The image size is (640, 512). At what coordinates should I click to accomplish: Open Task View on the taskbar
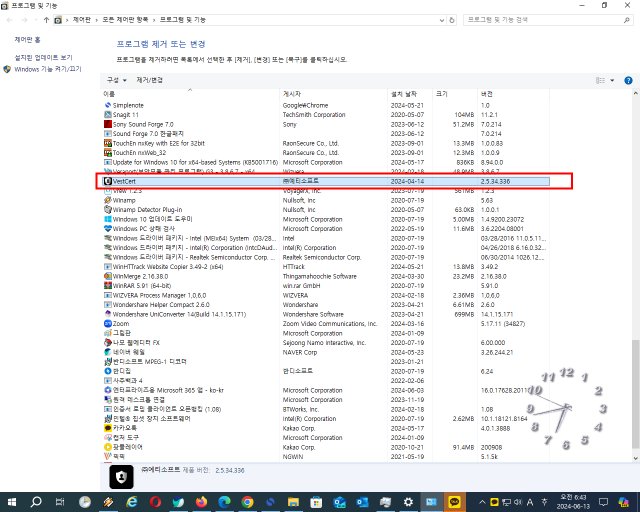tap(60, 502)
